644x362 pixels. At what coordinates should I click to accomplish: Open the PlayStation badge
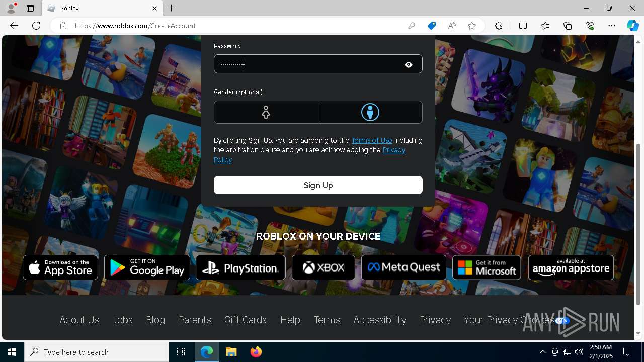click(240, 267)
